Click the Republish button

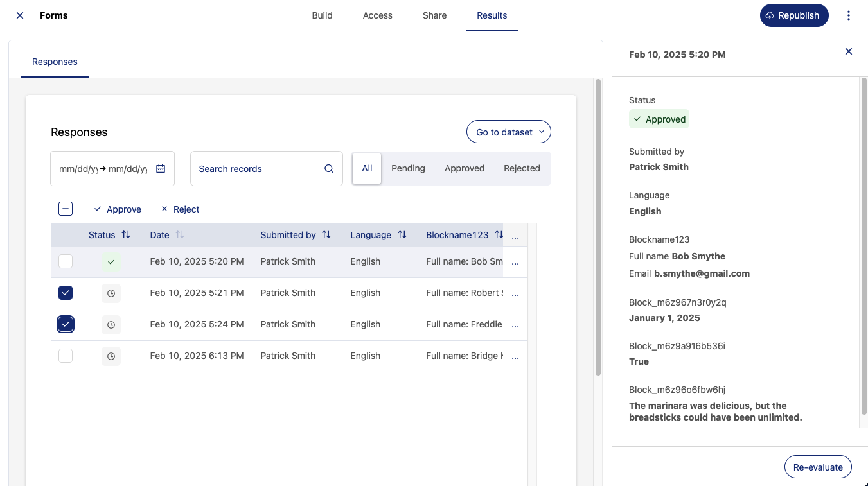[793, 15]
